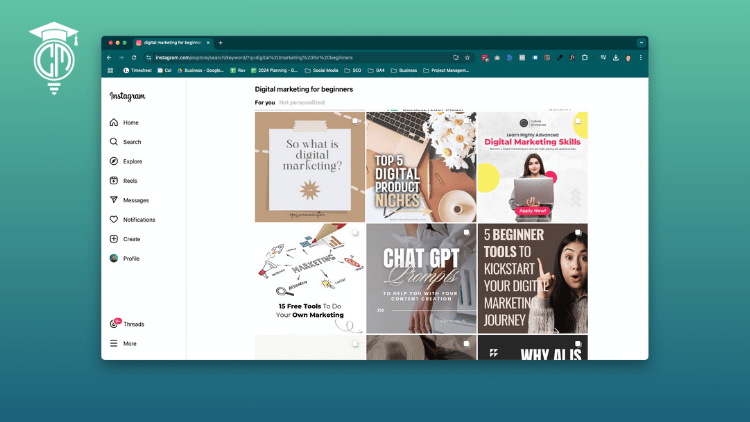
Task: Open the "Chat GPT Prompts" post thumbnail
Action: point(420,277)
